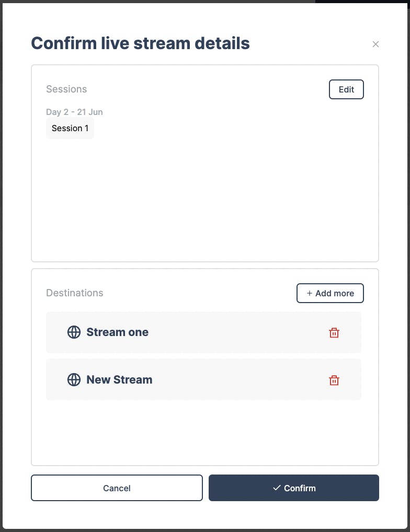Image resolution: width=410 pixels, height=532 pixels.
Task: Confirm the live stream details
Action: pyautogui.click(x=293, y=488)
